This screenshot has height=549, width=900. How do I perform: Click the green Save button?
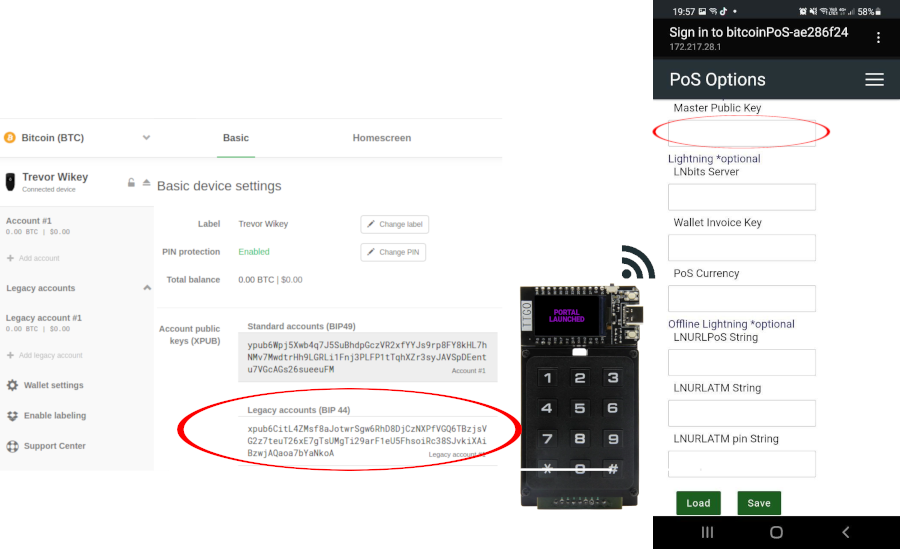pos(759,503)
